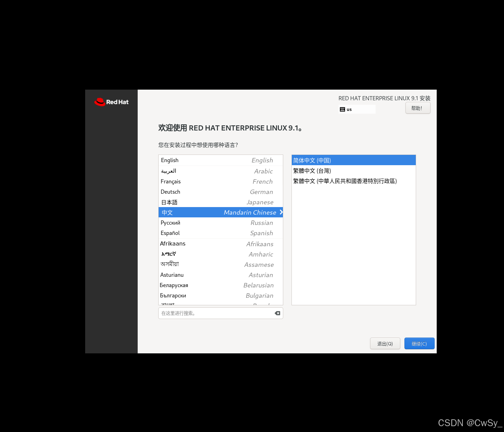Click the 帮助! help button
The height and width of the screenshot is (432, 504).
pos(418,108)
